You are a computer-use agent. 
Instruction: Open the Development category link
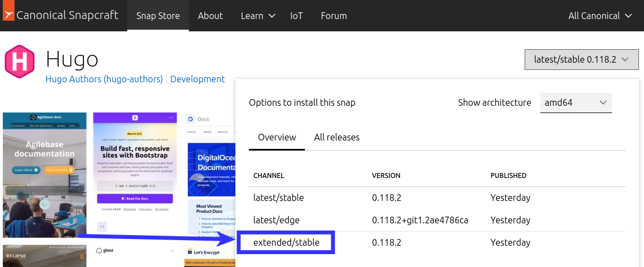(x=197, y=79)
